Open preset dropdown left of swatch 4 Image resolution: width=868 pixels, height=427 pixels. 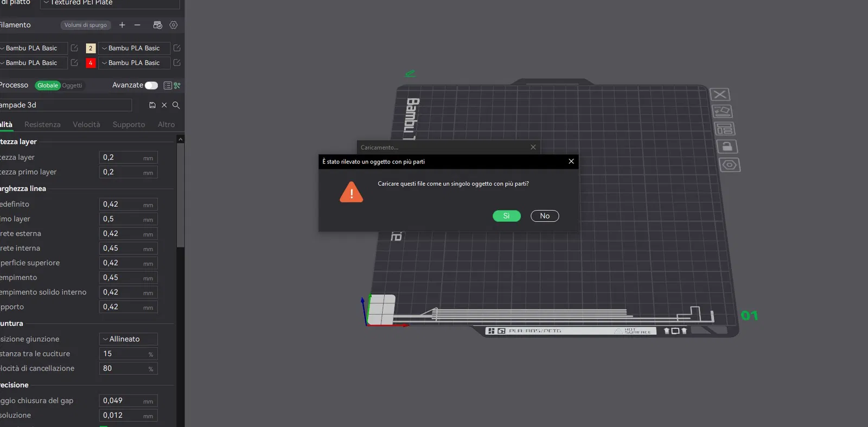(33, 63)
